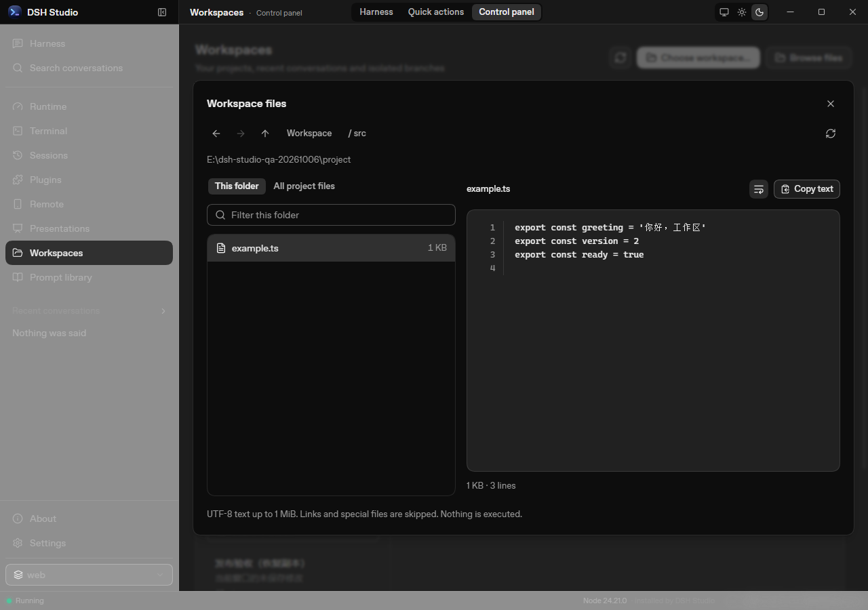Switch to dark theme (moon icon)

coord(759,12)
